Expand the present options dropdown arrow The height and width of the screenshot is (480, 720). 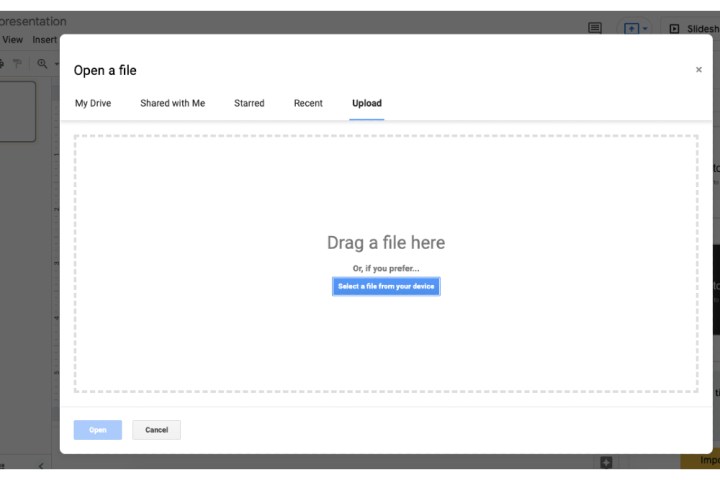(x=645, y=29)
